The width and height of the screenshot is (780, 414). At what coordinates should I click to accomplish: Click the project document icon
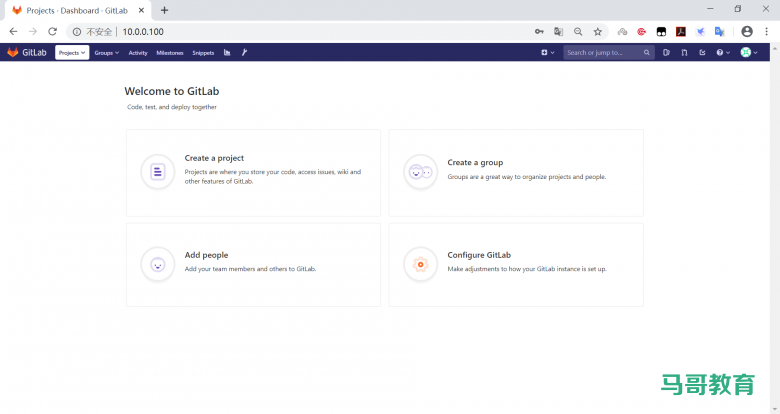158,172
